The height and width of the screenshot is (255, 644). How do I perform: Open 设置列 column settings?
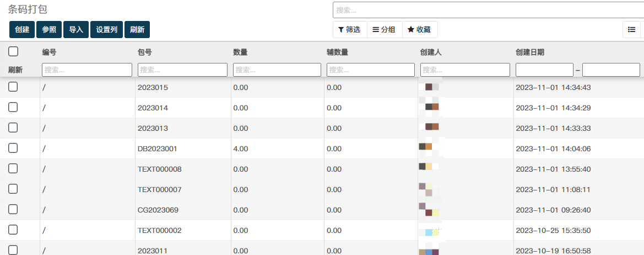click(106, 30)
